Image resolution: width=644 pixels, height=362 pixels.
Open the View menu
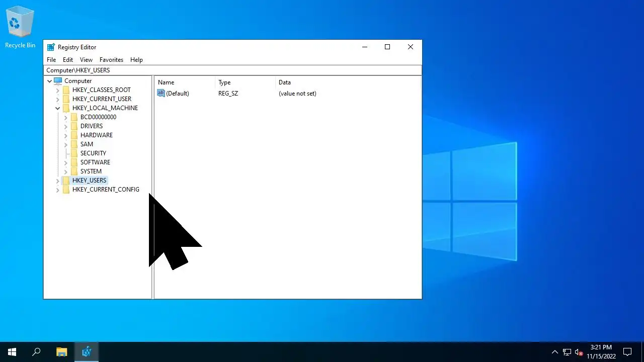pyautogui.click(x=86, y=59)
